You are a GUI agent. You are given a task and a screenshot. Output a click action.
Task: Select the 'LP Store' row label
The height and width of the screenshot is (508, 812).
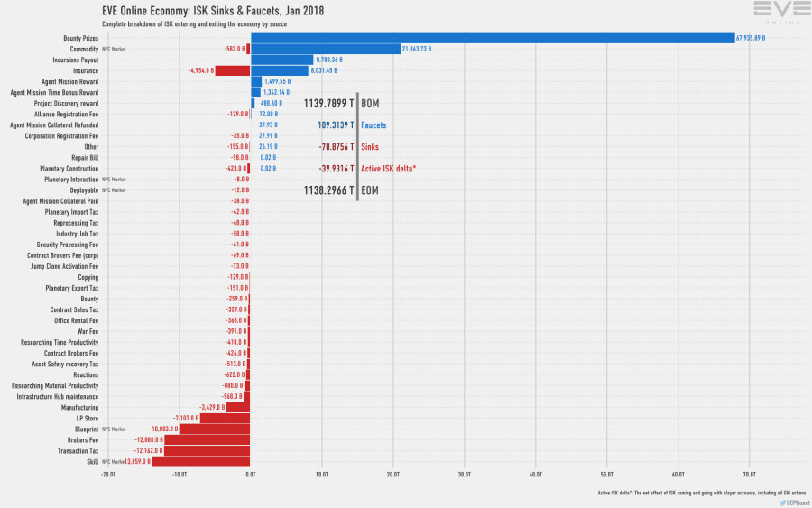pyautogui.click(x=88, y=419)
